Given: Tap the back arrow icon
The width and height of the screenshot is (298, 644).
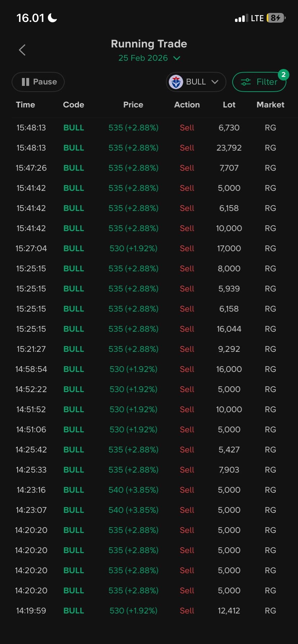Looking at the screenshot, I should click(x=22, y=50).
